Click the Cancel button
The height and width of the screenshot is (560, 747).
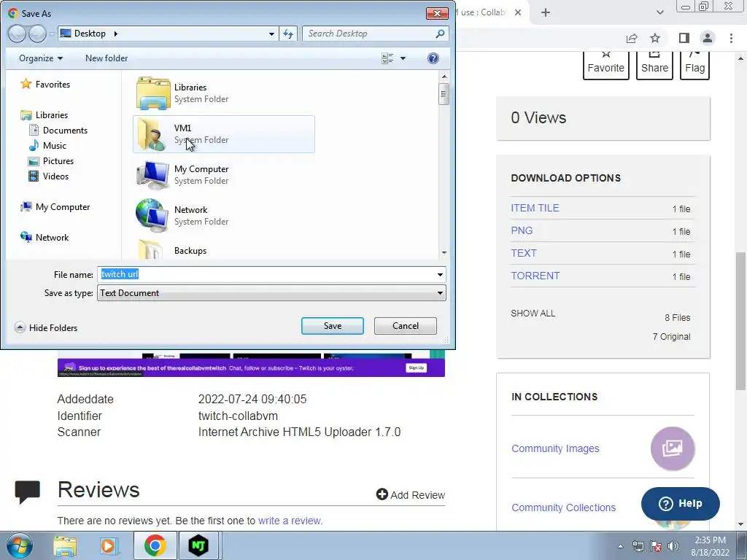406,326
